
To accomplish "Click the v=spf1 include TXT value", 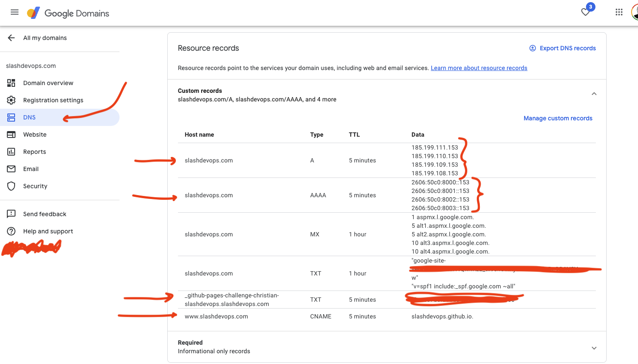I will (463, 286).
